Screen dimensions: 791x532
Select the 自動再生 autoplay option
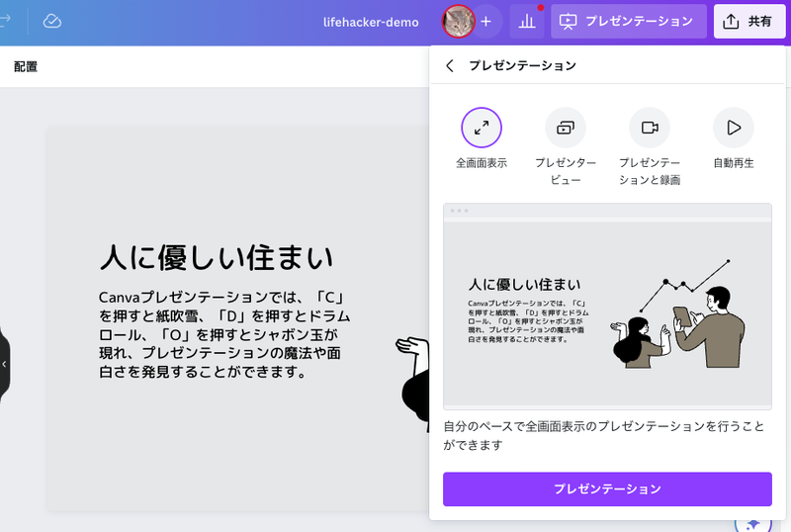[x=734, y=138]
